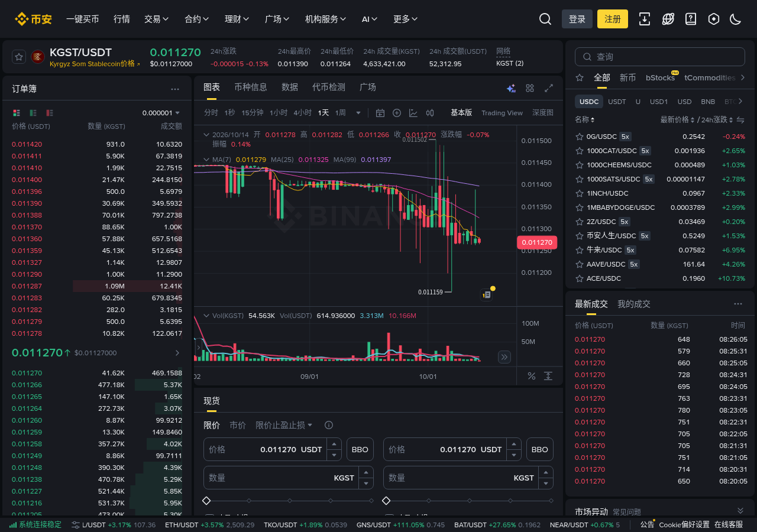Click the 登录 button
The height and width of the screenshot is (532, 757).
[577, 19]
